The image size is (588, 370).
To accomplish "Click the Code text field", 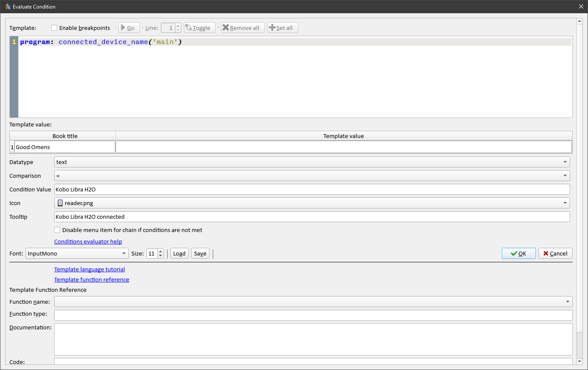I will point(313,361).
